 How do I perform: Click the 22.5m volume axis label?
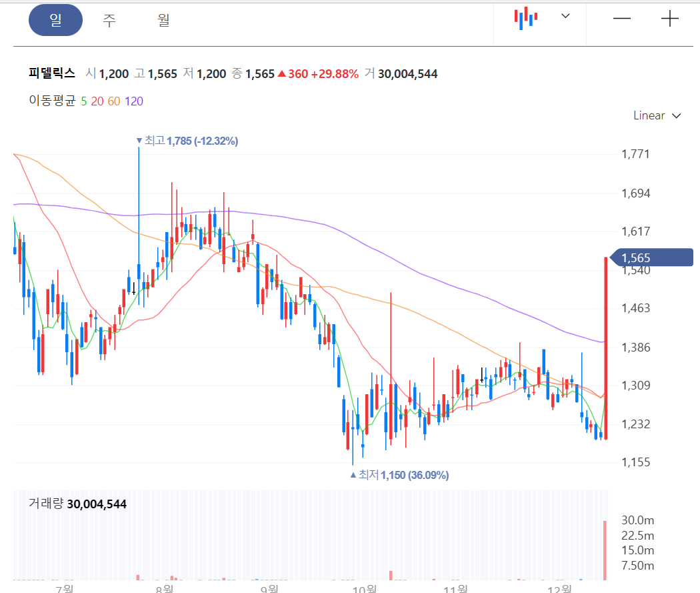[x=637, y=536]
